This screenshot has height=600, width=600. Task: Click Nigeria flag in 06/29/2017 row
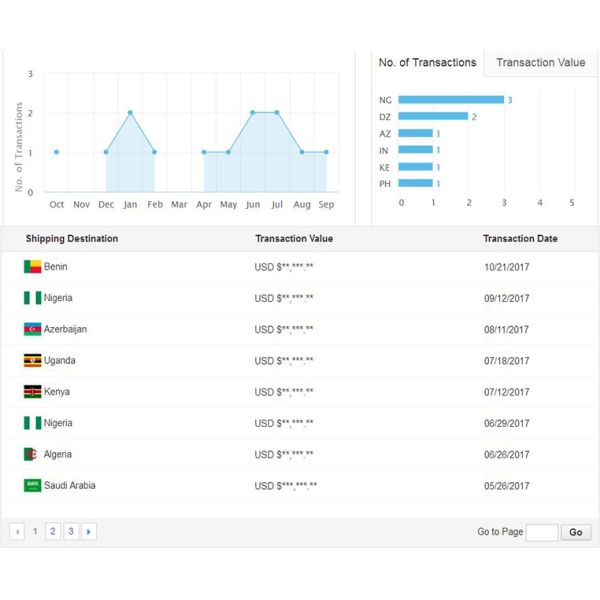tap(32, 423)
